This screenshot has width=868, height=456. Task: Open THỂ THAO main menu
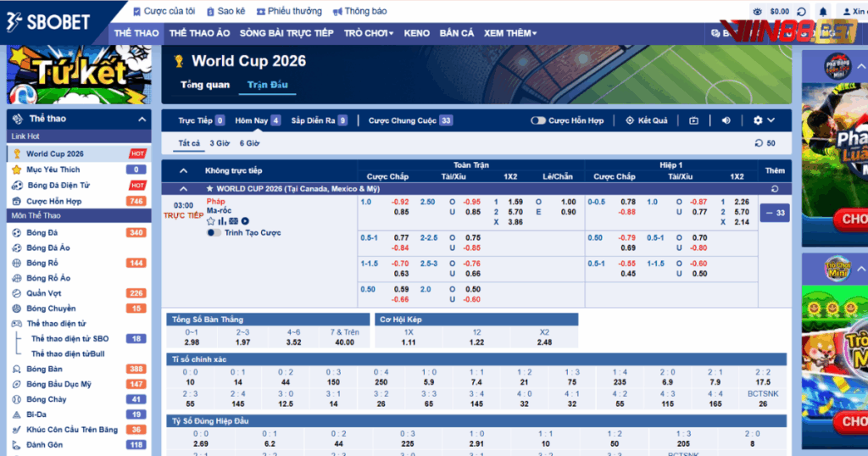(136, 33)
